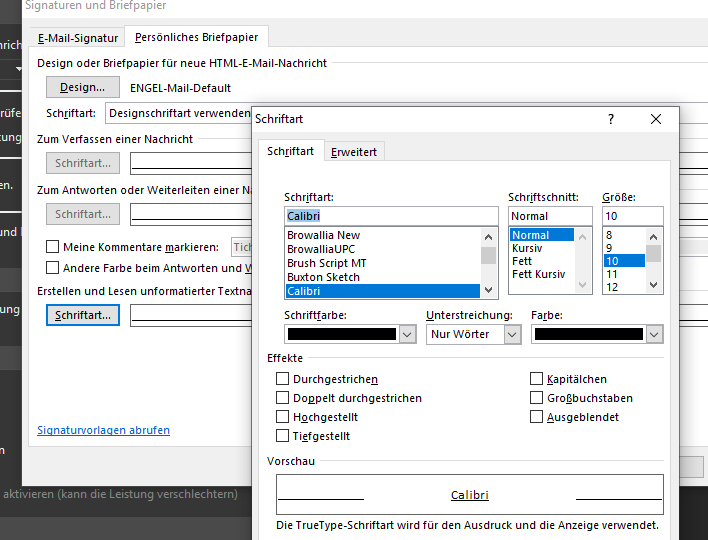Viewport: 708px width, 540px height.
Task: Click Schriftart... button under Zum Verfassen
Action: click(83, 163)
